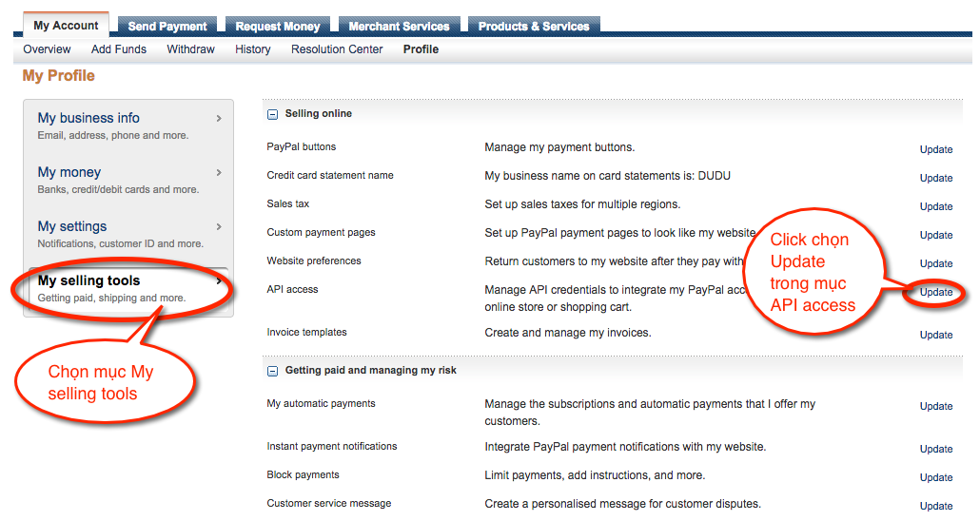Collapse the Selling online section

[272, 114]
